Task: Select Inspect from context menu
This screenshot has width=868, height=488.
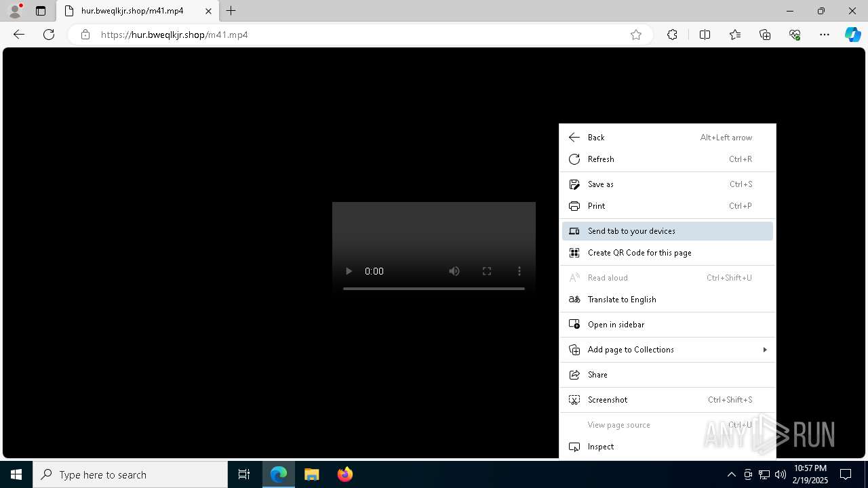Action: tap(667, 447)
